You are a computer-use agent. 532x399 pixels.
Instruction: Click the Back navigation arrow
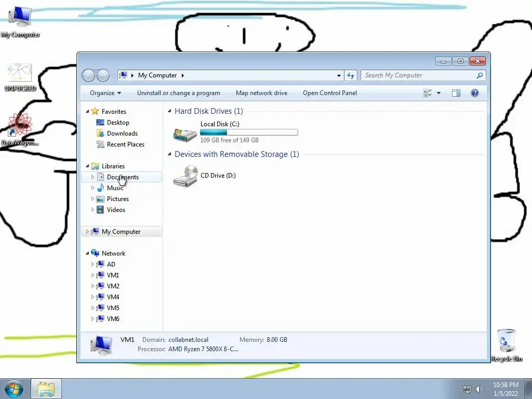(x=88, y=75)
